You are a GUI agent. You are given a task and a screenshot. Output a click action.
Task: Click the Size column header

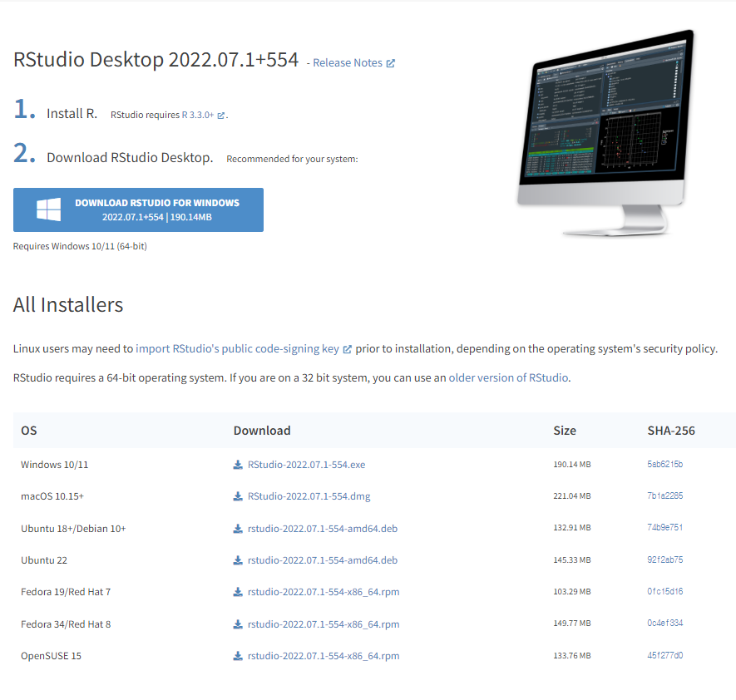(564, 431)
